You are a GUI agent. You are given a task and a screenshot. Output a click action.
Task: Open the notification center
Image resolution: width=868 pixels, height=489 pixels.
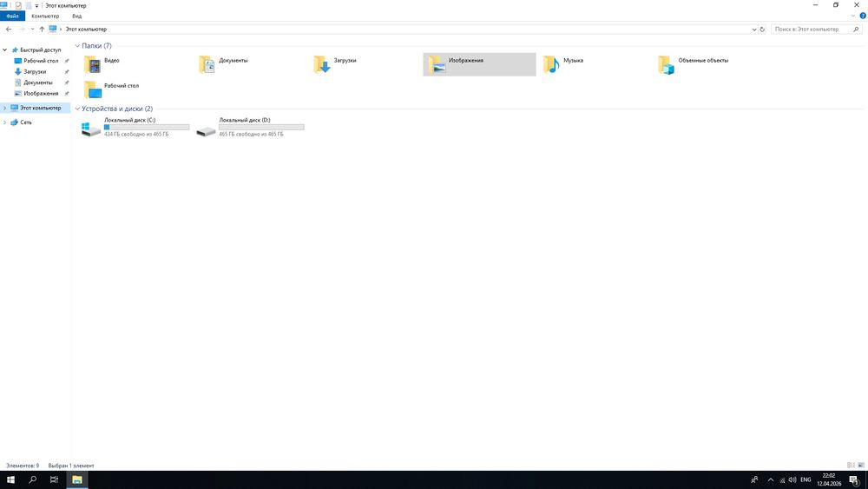(x=855, y=479)
